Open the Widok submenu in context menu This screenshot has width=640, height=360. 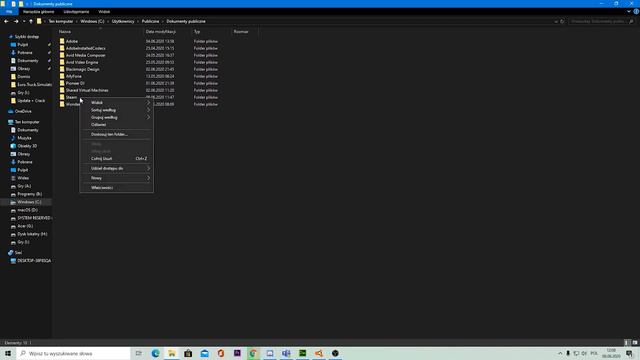point(116,102)
